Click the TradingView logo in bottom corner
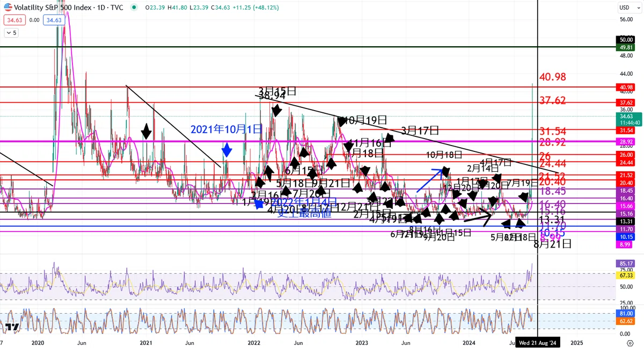Screen dimensions: 644x348 (12, 327)
